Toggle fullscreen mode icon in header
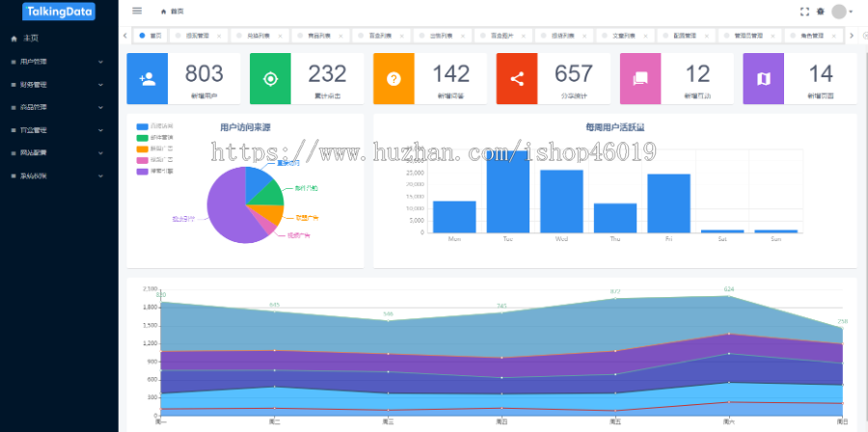The image size is (868, 432). [804, 12]
